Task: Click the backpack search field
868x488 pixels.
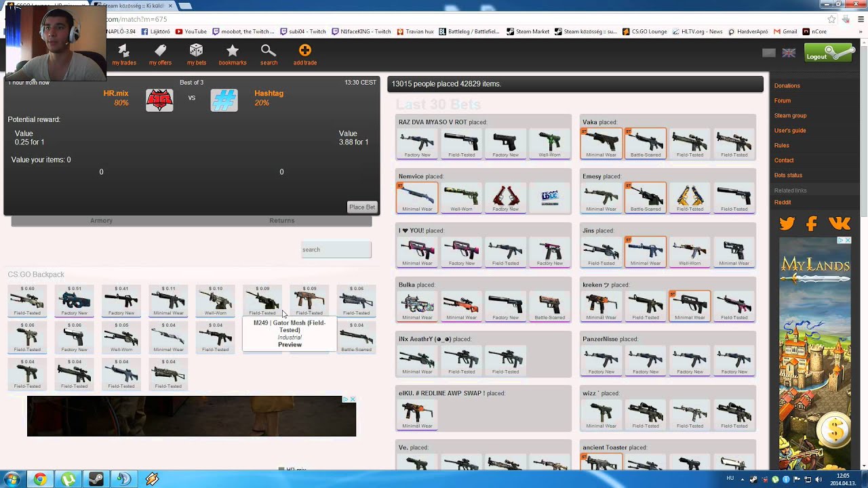Action: (336, 249)
